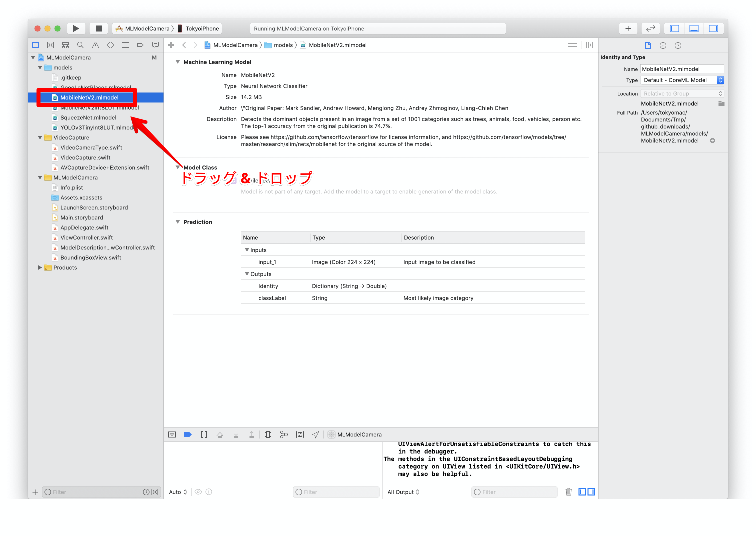Toggle the inspectors panel visibility

click(713, 28)
